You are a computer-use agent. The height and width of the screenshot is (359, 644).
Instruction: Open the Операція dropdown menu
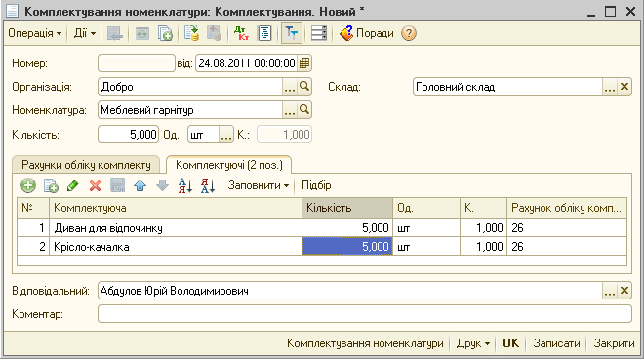[35, 33]
